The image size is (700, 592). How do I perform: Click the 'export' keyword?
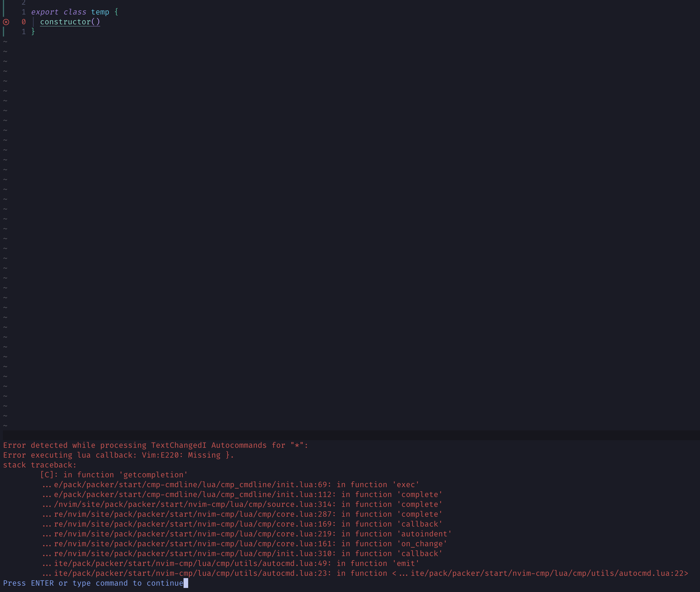[x=45, y=12]
